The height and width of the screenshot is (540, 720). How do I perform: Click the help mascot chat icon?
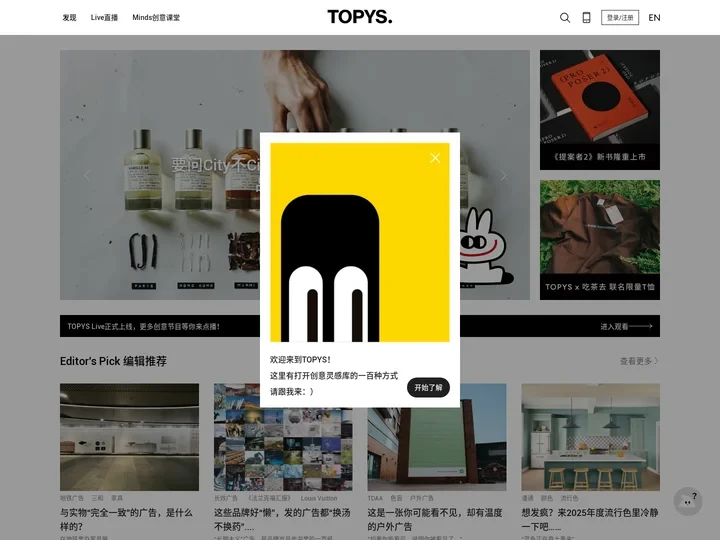(x=687, y=501)
